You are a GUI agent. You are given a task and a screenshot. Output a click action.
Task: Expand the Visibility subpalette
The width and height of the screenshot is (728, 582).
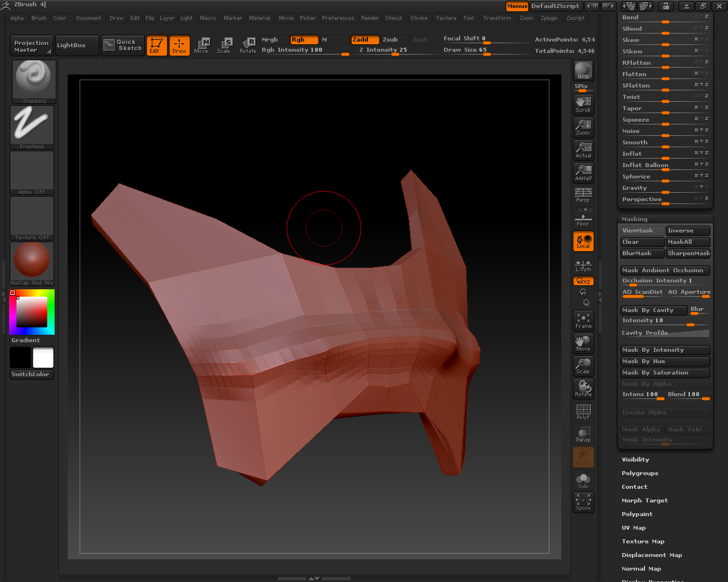click(x=635, y=459)
